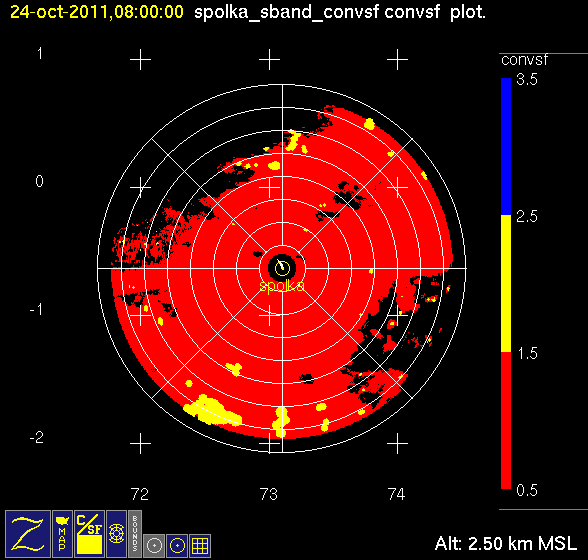This screenshot has height=560, width=588.
Task: Open the Zebra Z global menu icon
Action: [28, 534]
